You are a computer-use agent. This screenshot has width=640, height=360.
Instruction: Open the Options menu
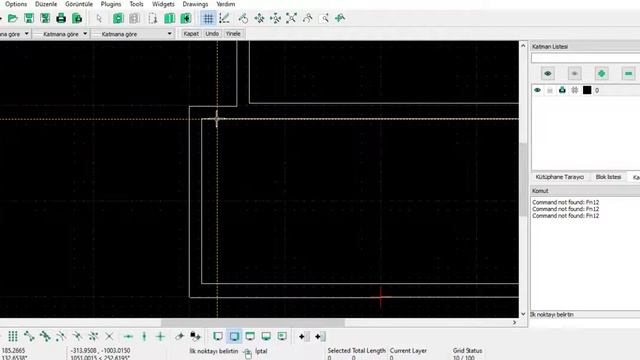click(16, 4)
